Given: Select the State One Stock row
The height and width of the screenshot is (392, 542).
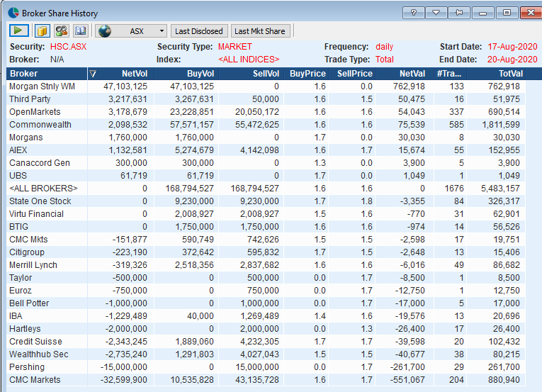Looking at the screenshot, I should pos(266,201).
